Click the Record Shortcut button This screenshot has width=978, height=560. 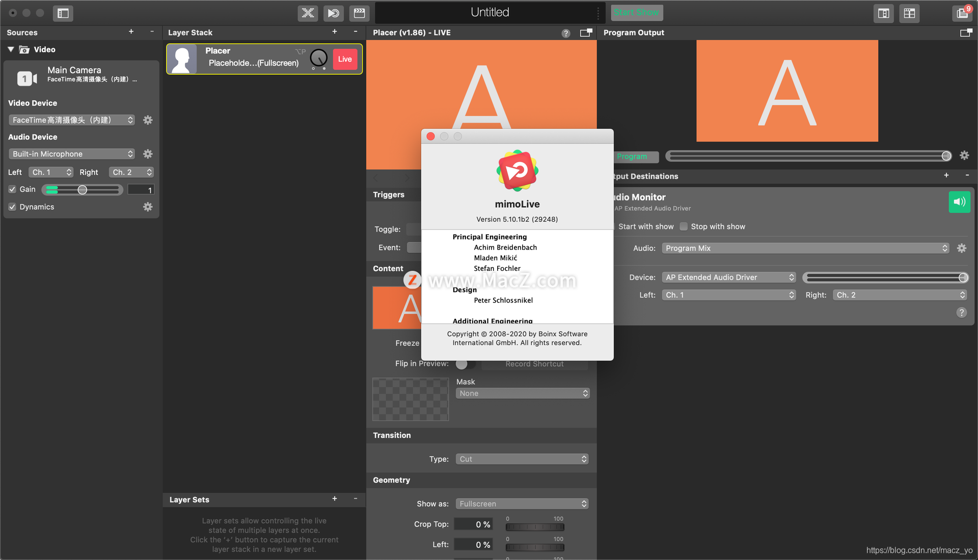pos(534,364)
